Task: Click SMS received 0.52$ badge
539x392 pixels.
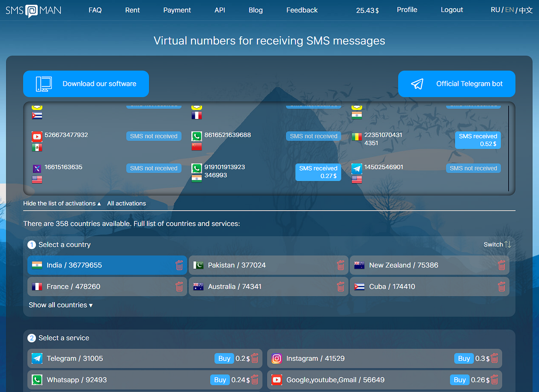Action: click(x=478, y=140)
